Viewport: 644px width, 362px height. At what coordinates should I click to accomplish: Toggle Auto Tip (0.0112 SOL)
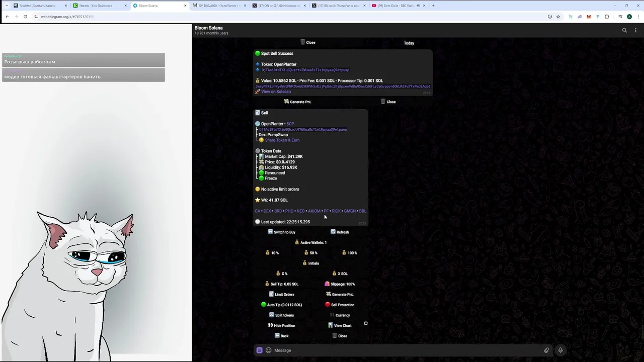(282, 305)
